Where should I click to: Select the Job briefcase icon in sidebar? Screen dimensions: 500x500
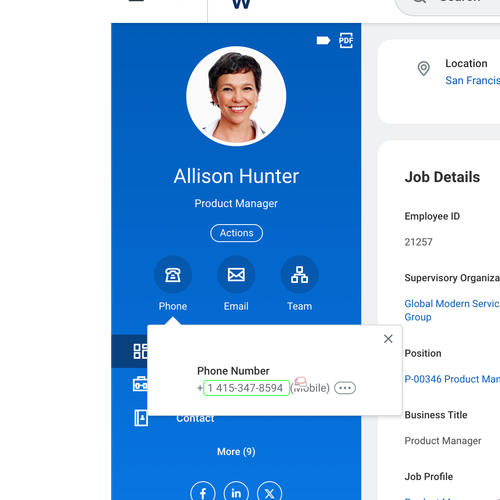click(140, 384)
